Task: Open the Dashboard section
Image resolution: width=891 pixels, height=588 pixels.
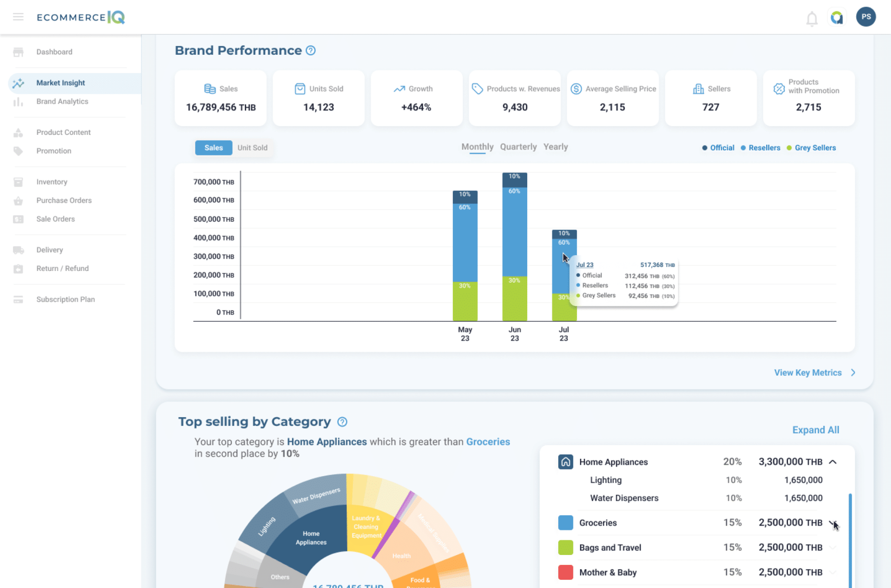Action: pyautogui.click(x=54, y=52)
